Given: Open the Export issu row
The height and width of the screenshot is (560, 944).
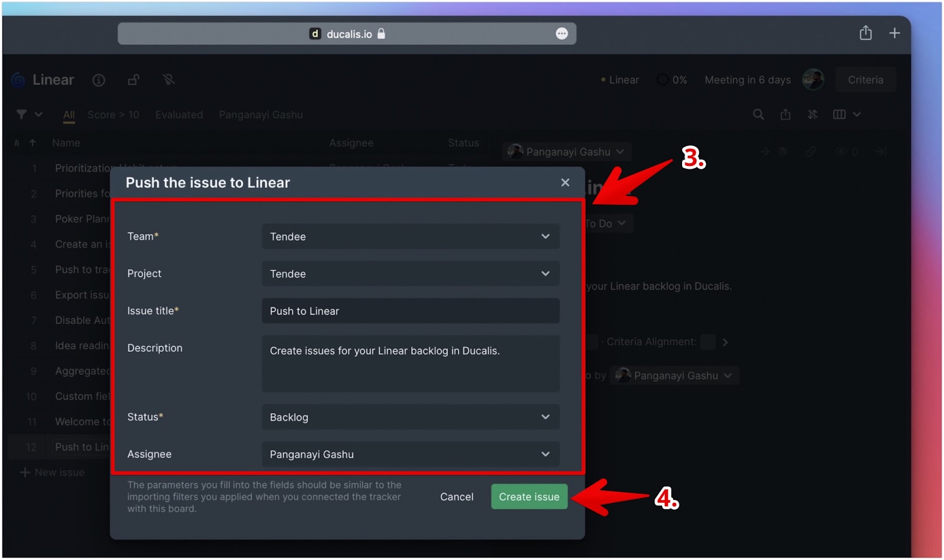Looking at the screenshot, I should click(82, 295).
